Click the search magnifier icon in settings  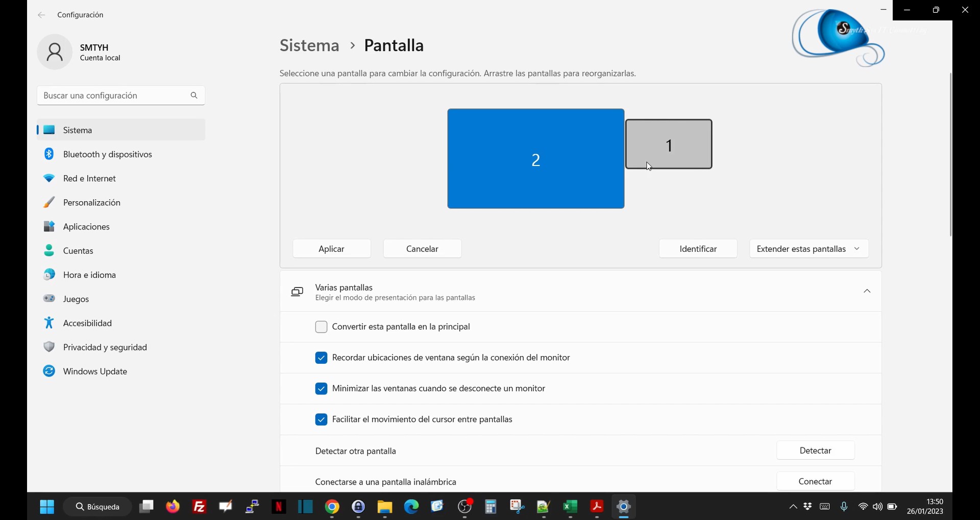[194, 96]
